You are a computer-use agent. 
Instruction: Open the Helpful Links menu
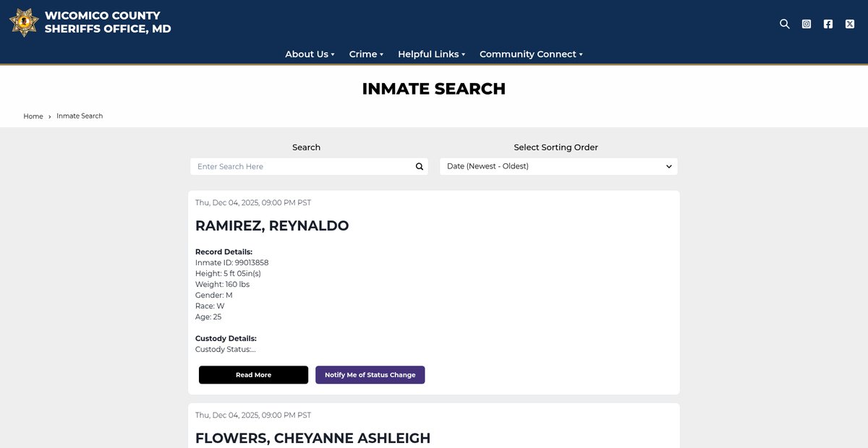[431, 54]
